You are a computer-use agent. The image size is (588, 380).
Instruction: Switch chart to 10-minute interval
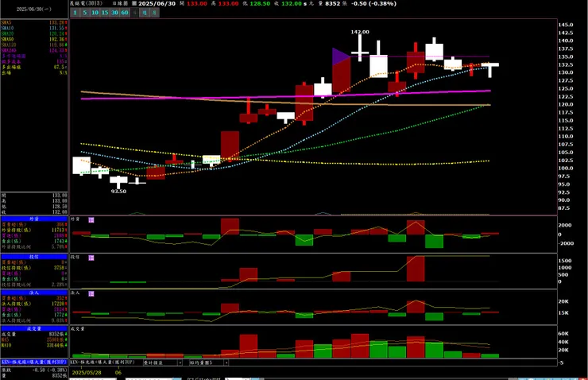(95, 13)
